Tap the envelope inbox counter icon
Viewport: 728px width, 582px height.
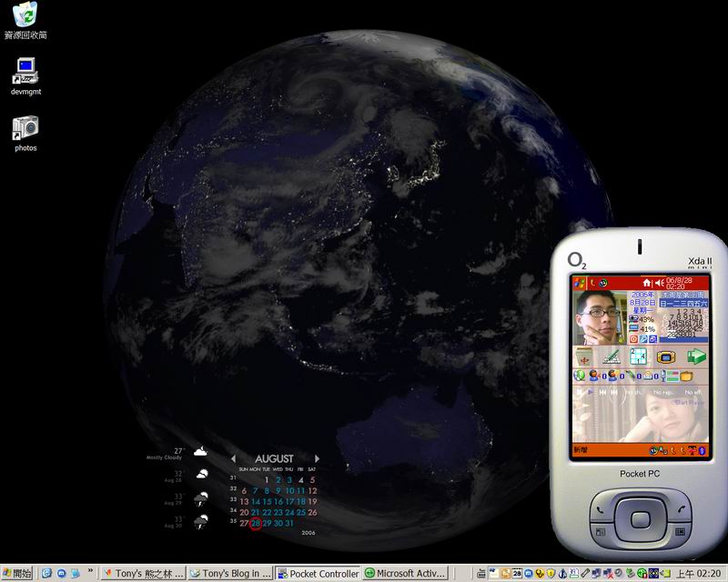click(649, 376)
